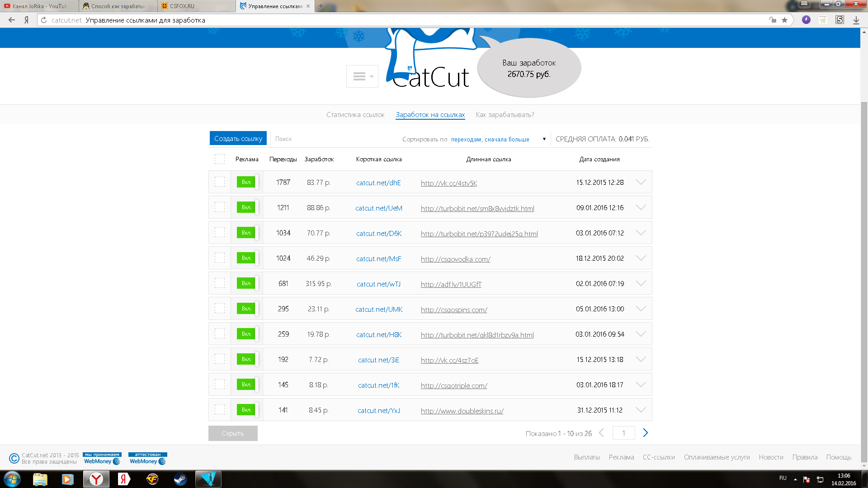Expand details for catcut.net/YxJ row
The width and height of the screenshot is (868, 488).
coord(641,410)
